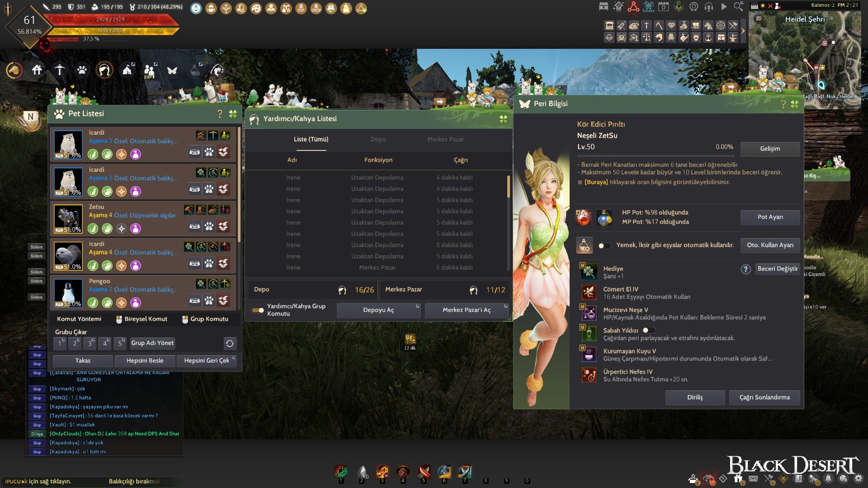The image size is (868, 488).
Task: Switch to Liste (Tümü) tab
Action: coord(311,140)
